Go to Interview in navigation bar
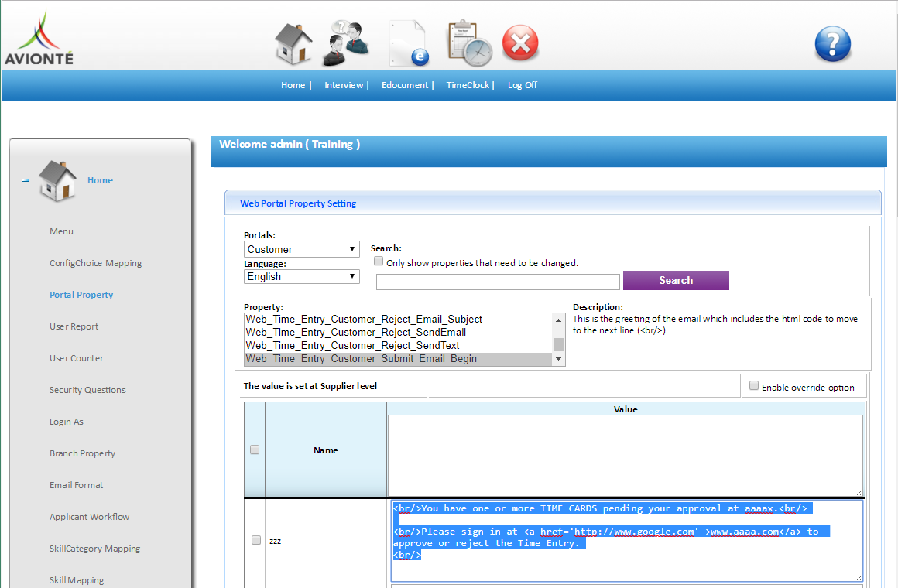898x588 pixels. coord(344,85)
